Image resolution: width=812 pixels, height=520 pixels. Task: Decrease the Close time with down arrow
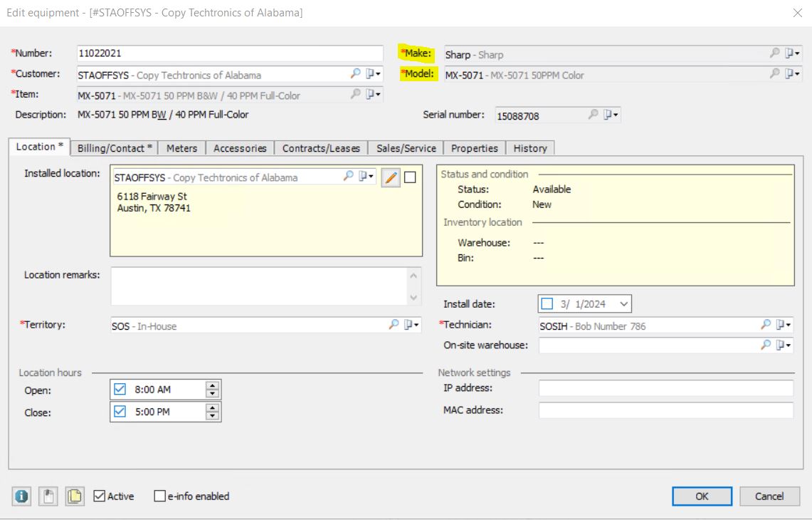pos(212,416)
